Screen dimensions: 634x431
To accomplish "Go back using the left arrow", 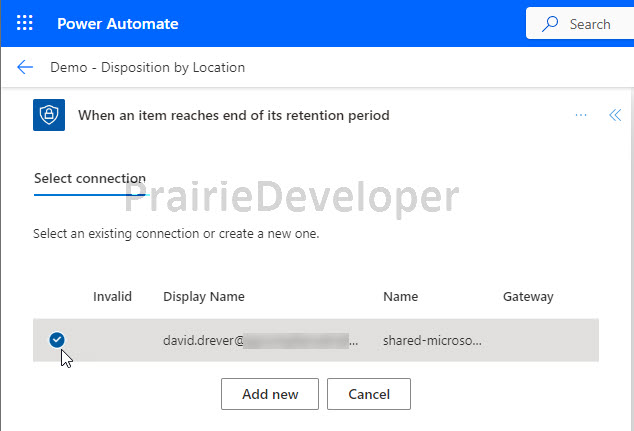I will point(25,67).
